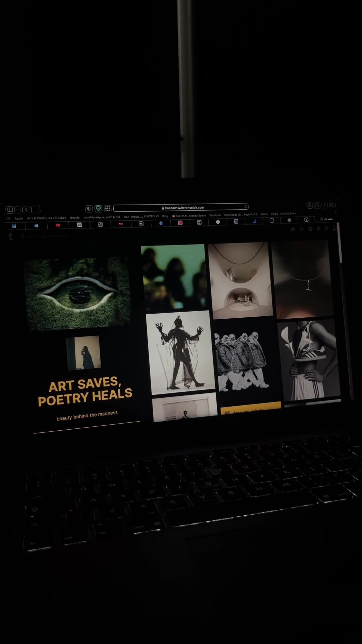Viewport: 362px width, 644px height.
Task: Switch to the red W icon tab
Action: pyautogui.click(x=121, y=224)
